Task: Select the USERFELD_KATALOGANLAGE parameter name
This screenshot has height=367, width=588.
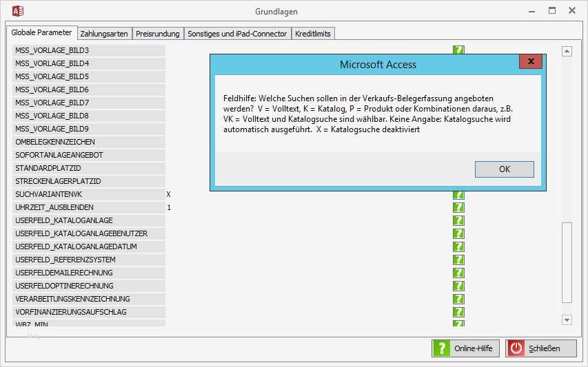Action: pyautogui.click(x=89, y=220)
